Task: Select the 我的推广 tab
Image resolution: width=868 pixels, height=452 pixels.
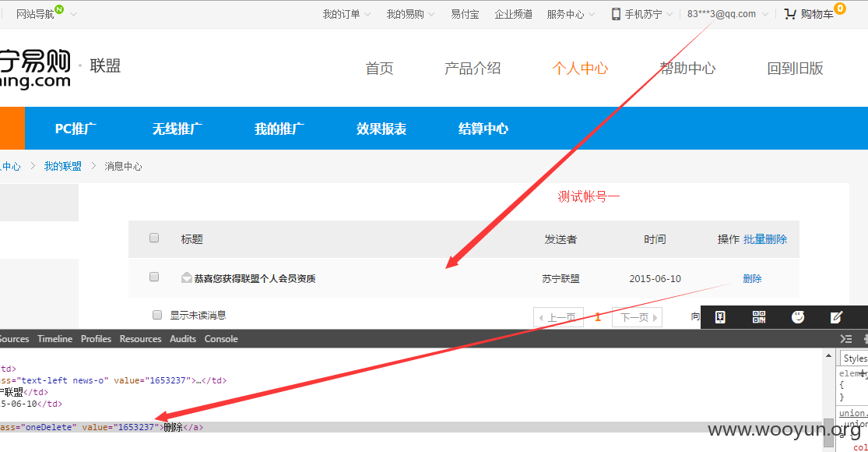Action: (x=279, y=129)
